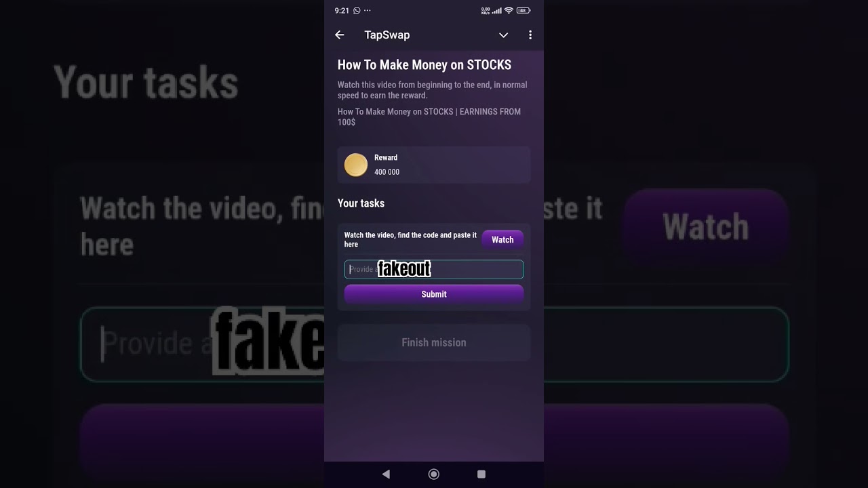This screenshot has height=488, width=868.
Task: Tap the TapSwap title in header
Action: [387, 35]
